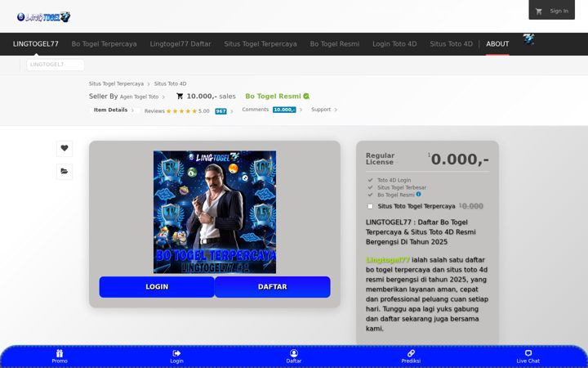Click the Login icon in bottom bar
588x368 pixels.
(x=176, y=353)
